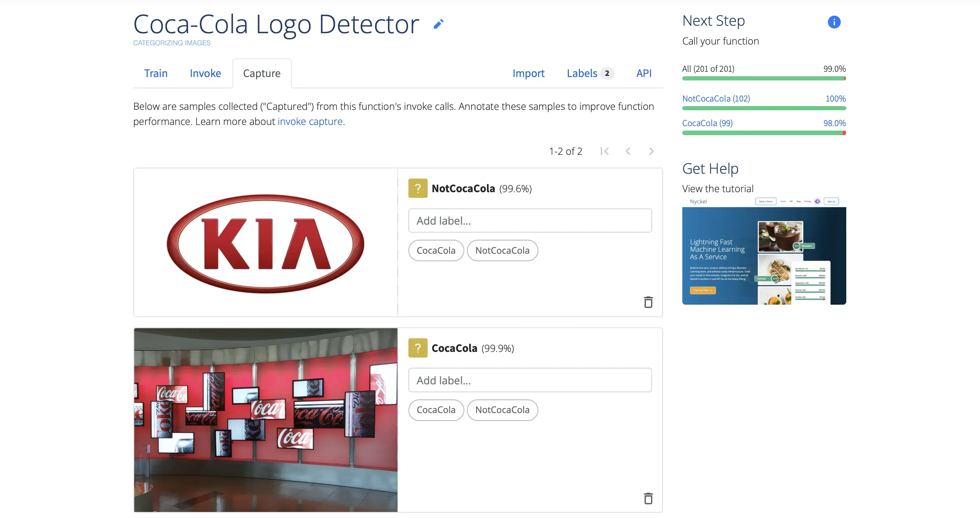Viewport: 980px width, 518px height.
Task: Focus the Add label field for KIA sample
Action: [x=530, y=220]
